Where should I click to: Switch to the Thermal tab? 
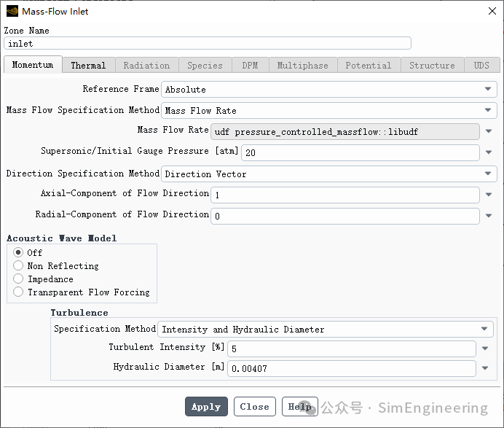pos(88,66)
